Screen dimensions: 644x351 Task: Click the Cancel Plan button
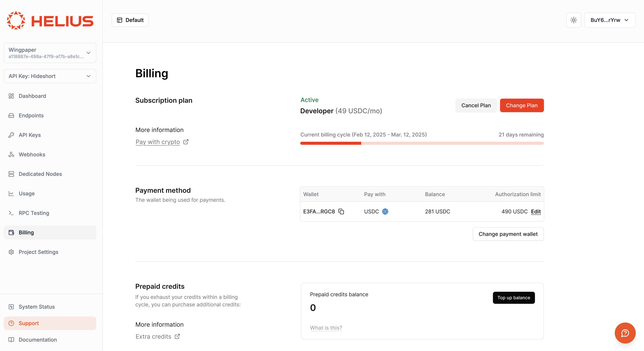coord(476,105)
